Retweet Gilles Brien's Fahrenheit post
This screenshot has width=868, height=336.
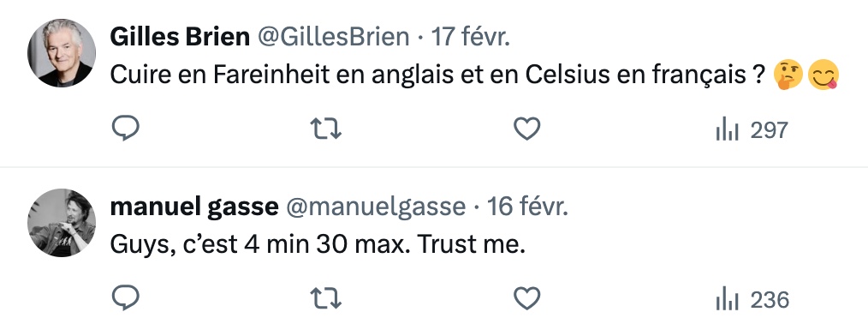click(x=325, y=129)
